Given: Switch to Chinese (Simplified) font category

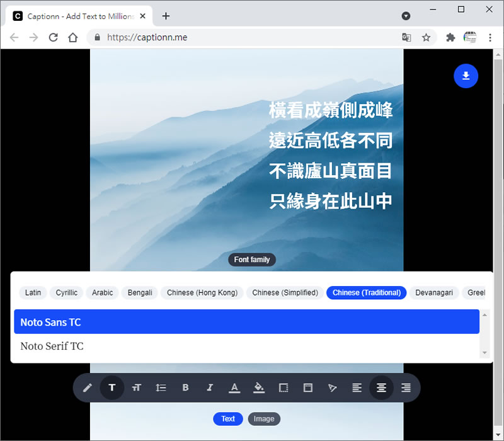Looking at the screenshot, I should pos(285,292).
